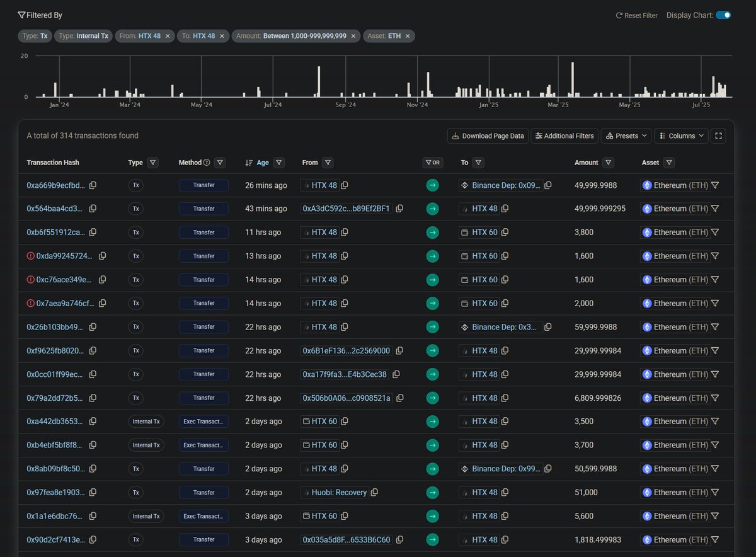Click Internal Tx badge in 0xb4ebf5bf8f8 row
The width and height of the screenshot is (756, 557).
146,445
